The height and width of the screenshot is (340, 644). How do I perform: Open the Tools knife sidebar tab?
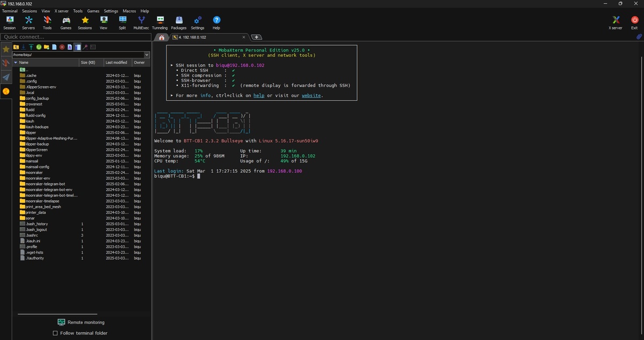pyautogui.click(x=6, y=63)
